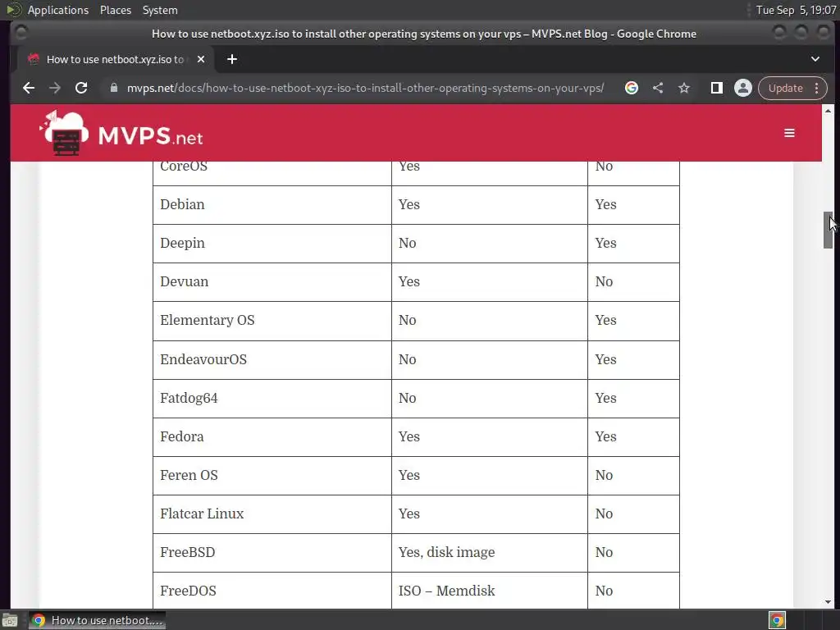The height and width of the screenshot is (630, 840).
Task: Click the page scroll down arrow
Action: tap(828, 602)
